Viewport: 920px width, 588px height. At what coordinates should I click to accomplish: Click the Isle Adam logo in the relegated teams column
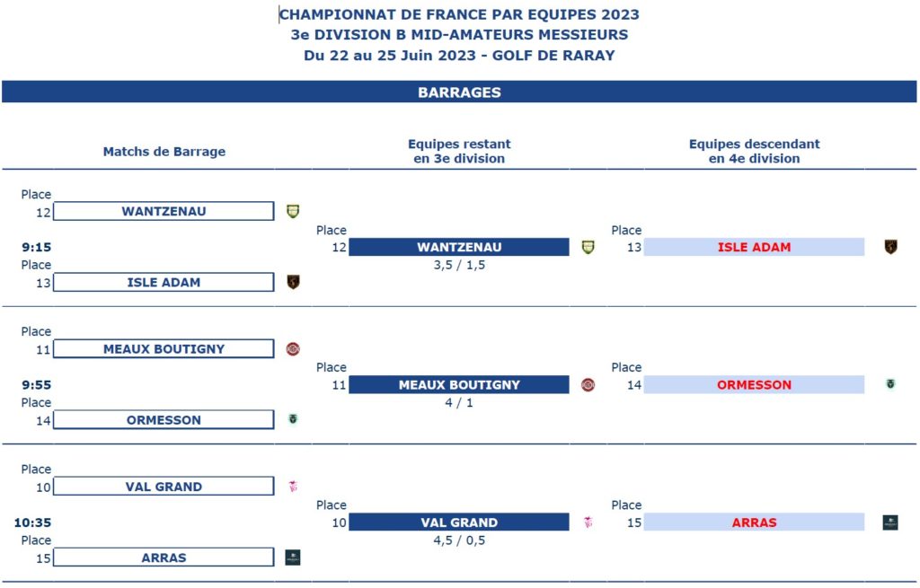890,247
